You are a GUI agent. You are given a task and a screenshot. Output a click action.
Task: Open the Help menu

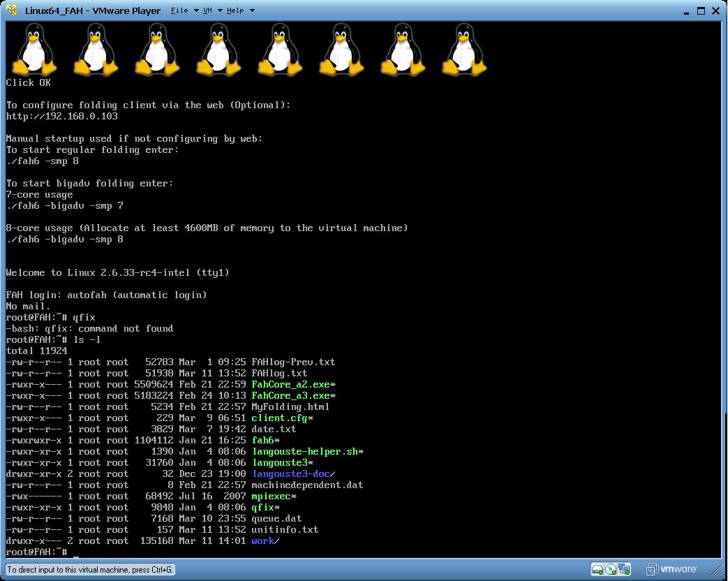[x=235, y=10]
